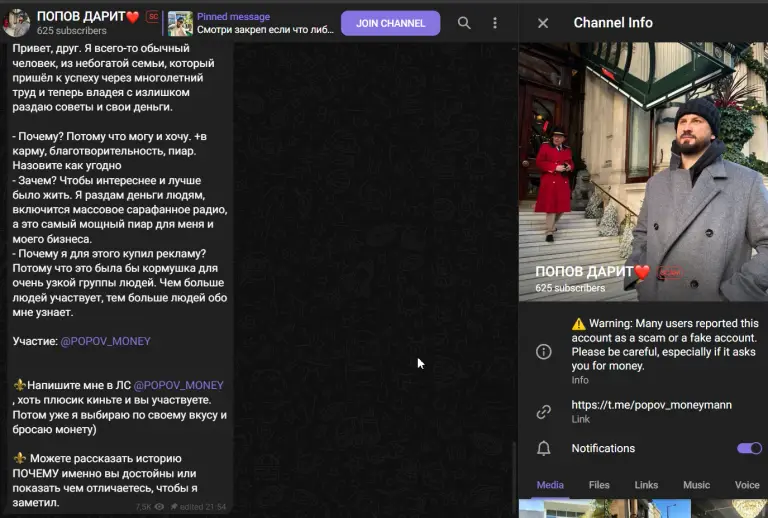This screenshot has height=518, width=768.
Task: Click the message views eye icon
Action: pos(159,507)
